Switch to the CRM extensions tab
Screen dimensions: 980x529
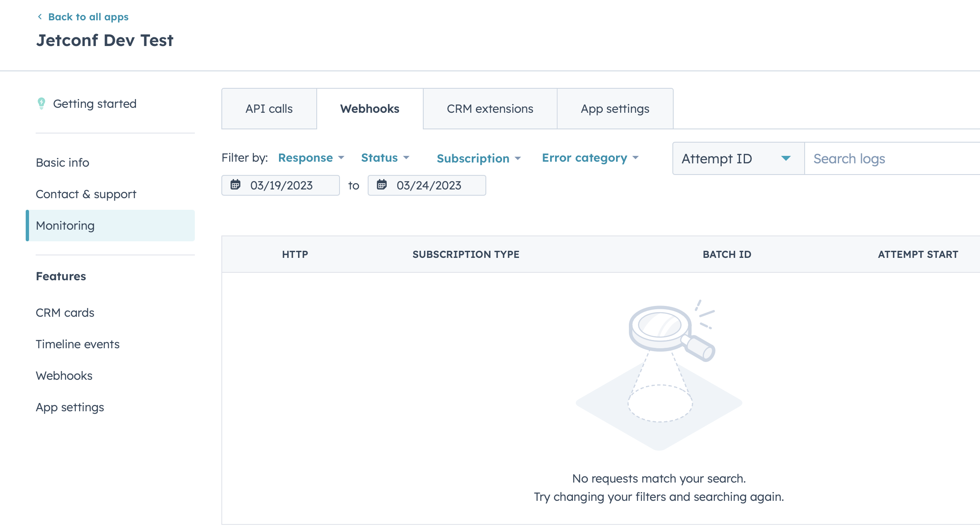490,109
